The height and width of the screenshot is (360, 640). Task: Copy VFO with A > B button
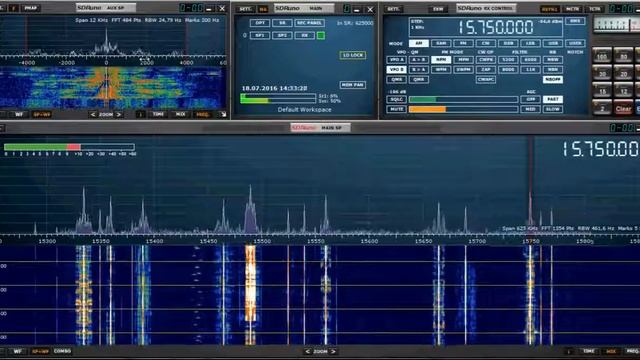419,60
